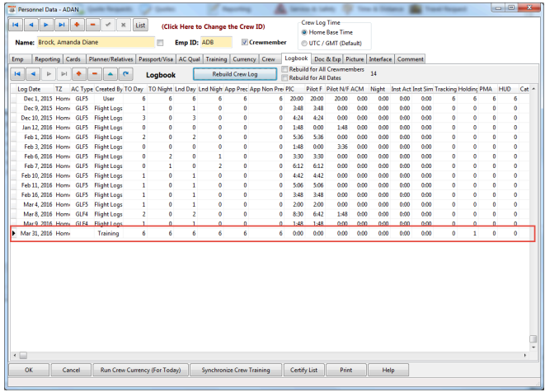Screen dimensions: 545x392
Task: Open the Doc & Exp tab
Action: tap(327, 59)
